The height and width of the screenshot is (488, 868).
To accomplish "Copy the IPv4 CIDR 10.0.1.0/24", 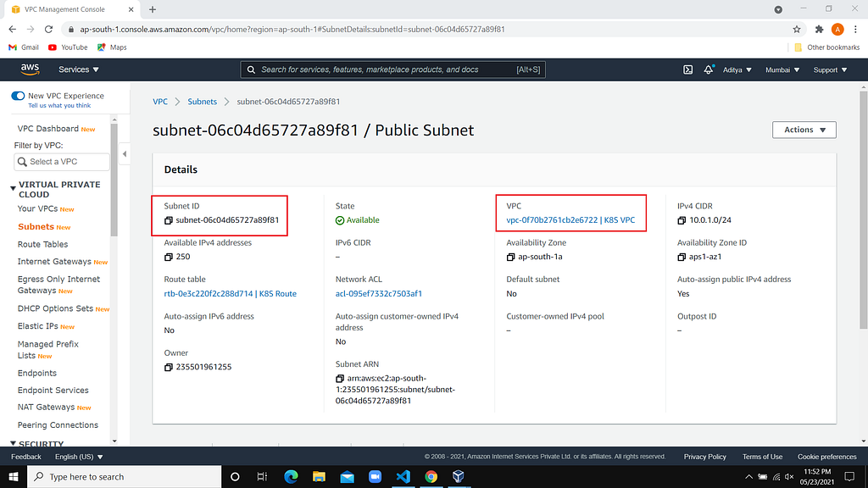I will click(x=682, y=220).
